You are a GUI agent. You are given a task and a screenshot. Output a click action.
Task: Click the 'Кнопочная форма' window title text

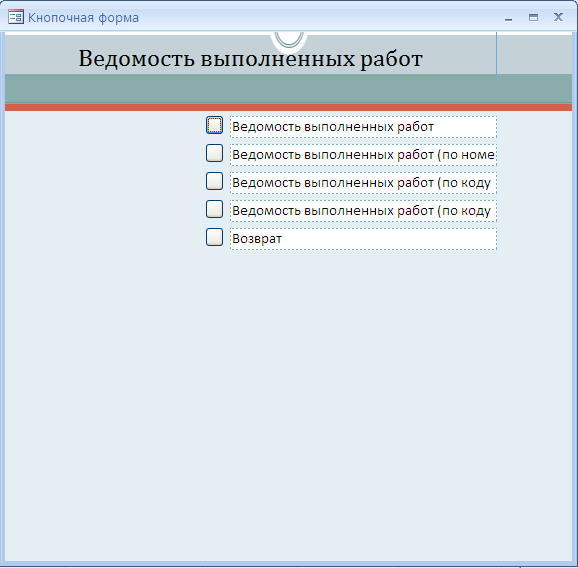click(83, 18)
